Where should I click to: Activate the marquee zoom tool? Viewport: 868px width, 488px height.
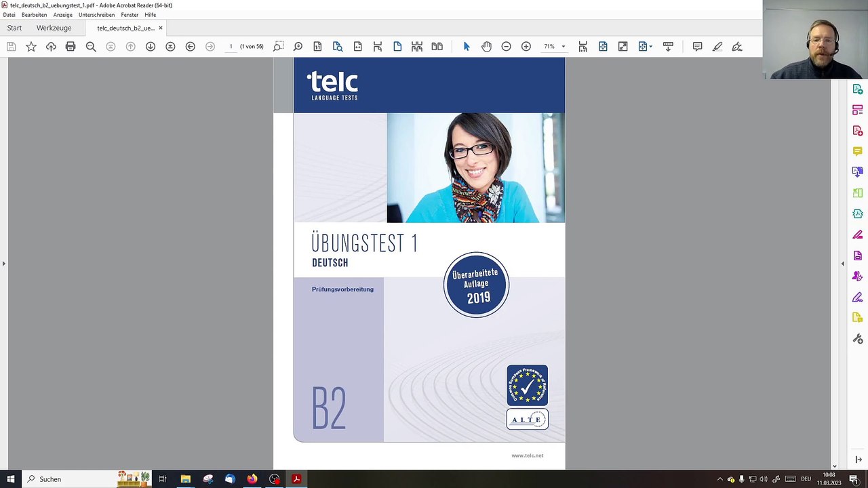pyautogui.click(x=278, y=46)
